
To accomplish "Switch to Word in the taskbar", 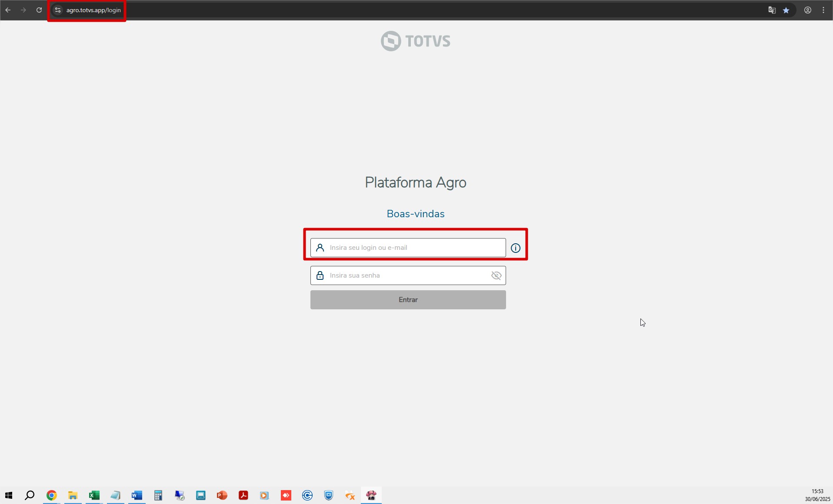I will pyautogui.click(x=137, y=495).
